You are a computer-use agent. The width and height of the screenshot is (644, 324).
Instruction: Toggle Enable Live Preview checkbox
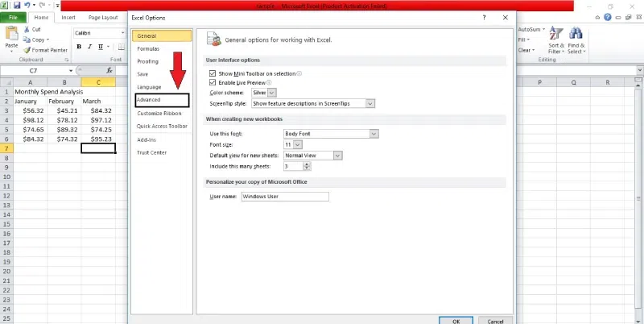coord(213,83)
